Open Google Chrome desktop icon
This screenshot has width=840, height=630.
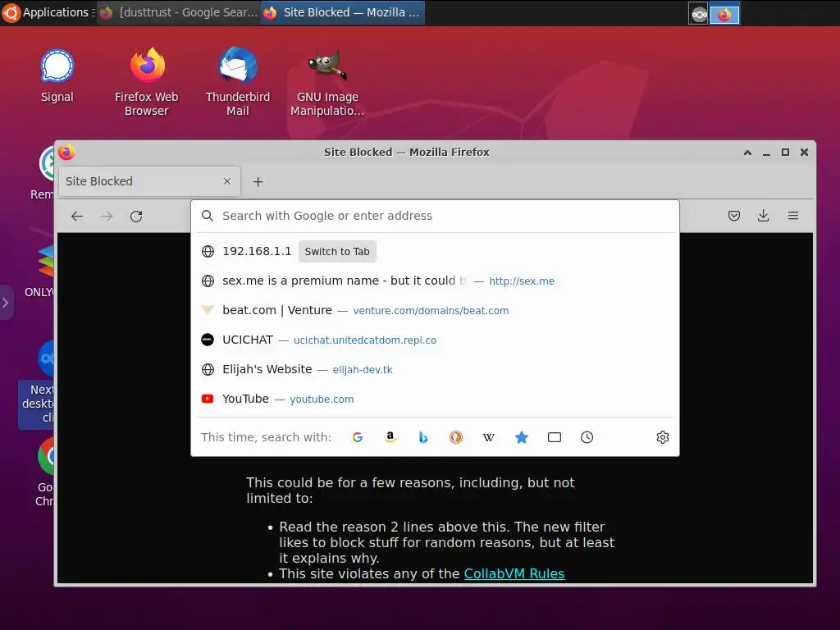tap(46, 472)
